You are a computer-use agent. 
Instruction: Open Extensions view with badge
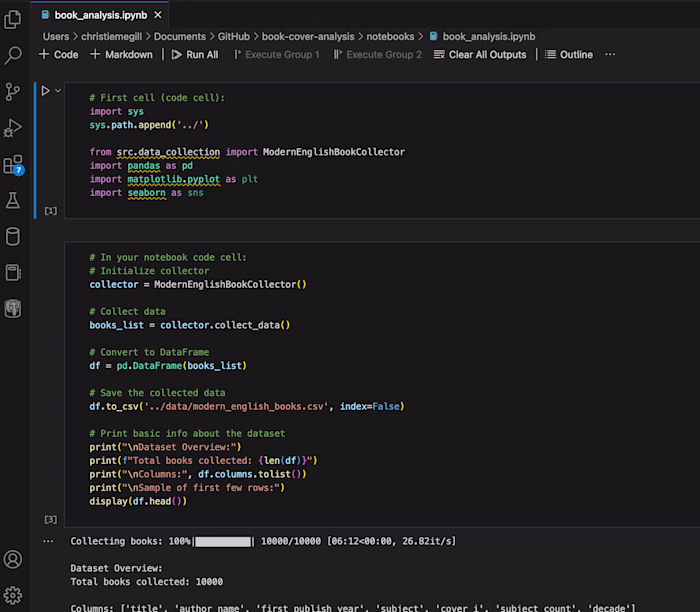coord(13,165)
